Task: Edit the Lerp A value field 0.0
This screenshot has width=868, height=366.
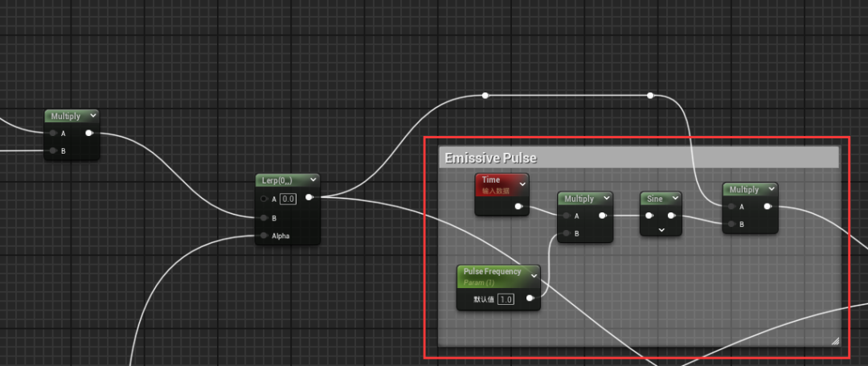Action: tap(288, 199)
